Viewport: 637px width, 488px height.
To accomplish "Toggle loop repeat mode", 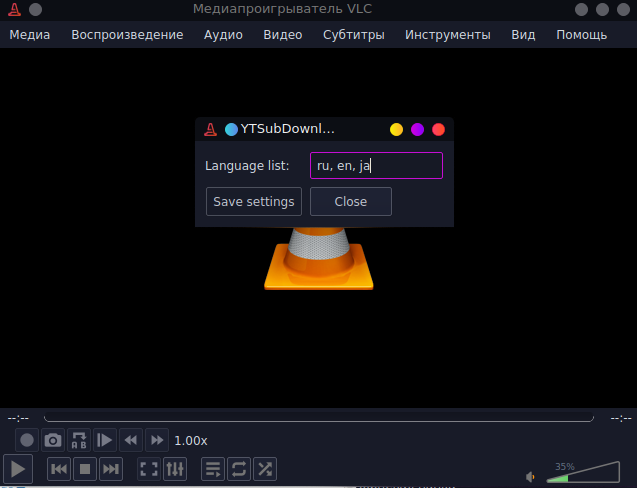I will coord(239,469).
